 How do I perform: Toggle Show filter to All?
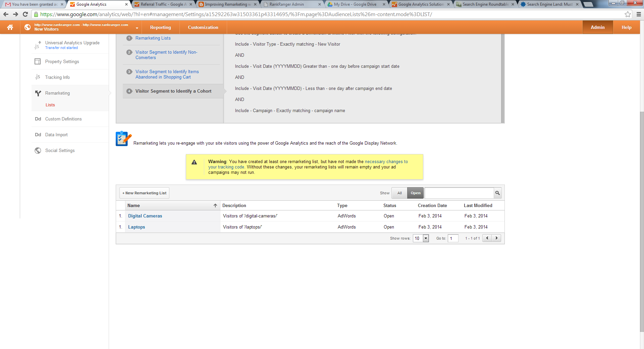[399, 193]
